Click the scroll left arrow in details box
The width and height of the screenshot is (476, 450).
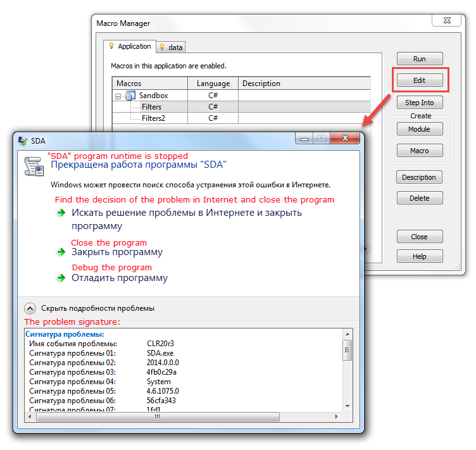pos(30,416)
